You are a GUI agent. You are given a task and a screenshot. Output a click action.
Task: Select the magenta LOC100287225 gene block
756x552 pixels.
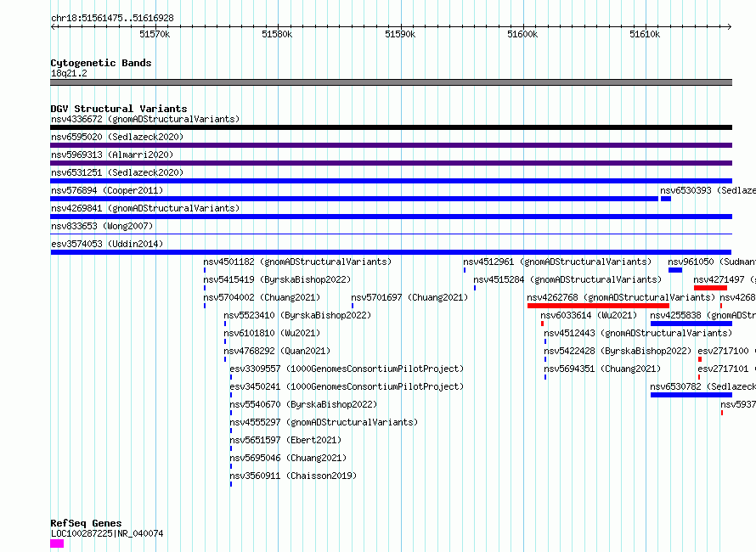pyautogui.click(x=57, y=544)
